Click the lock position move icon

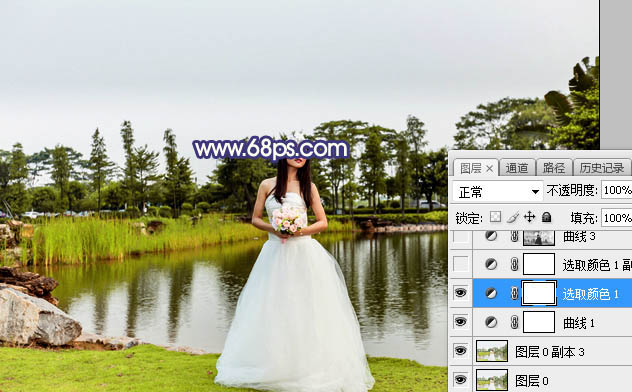click(x=530, y=217)
